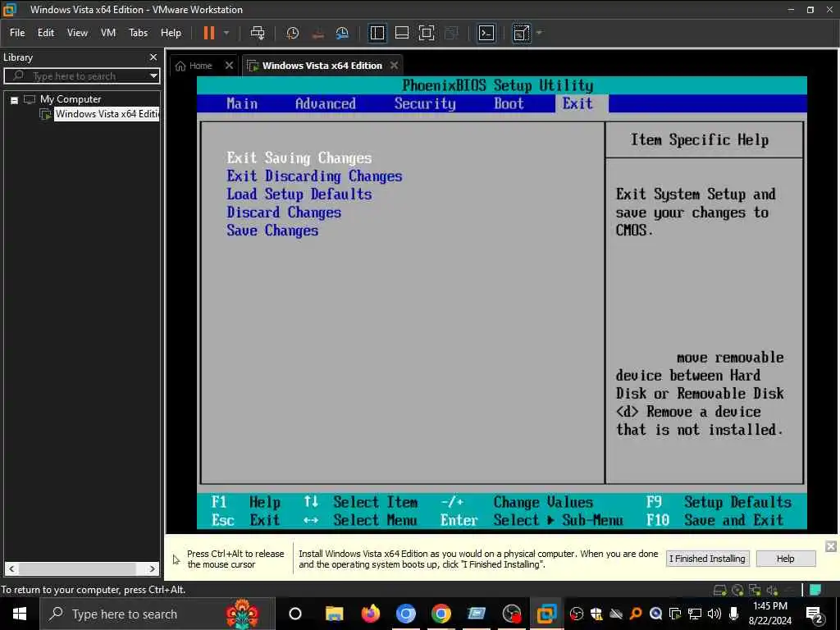Click the Revert to snapshot icon
840x630 pixels.
[x=317, y=33]
